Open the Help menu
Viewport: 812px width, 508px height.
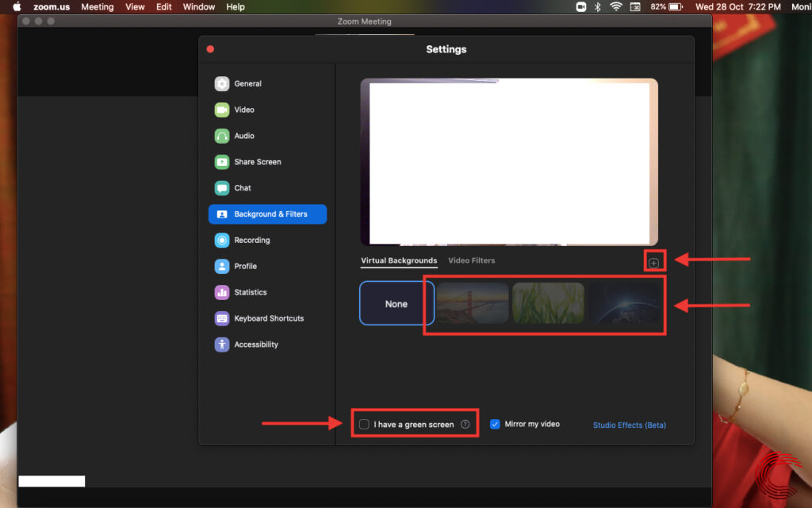tap(235, 6)
